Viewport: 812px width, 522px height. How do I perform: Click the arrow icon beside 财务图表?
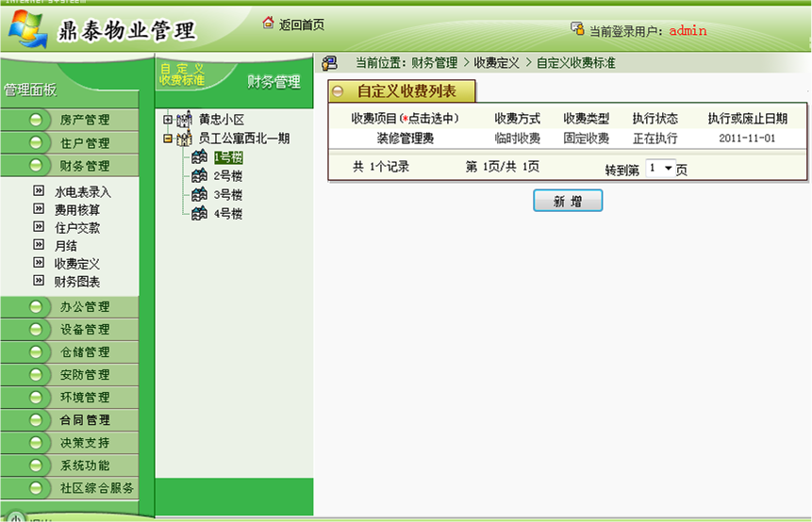39,281
